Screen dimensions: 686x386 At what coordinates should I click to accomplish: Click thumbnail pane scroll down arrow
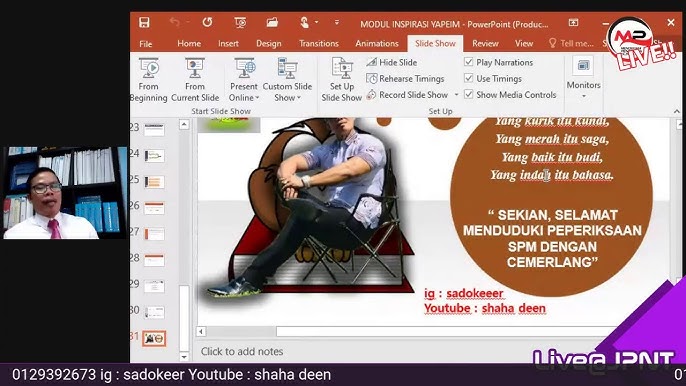[184, 357]
